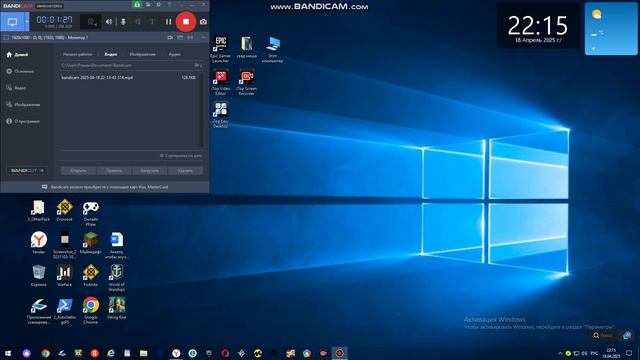Click the Edit button below file list
This screenshot has height=360, width=640.
pos(114,171)
